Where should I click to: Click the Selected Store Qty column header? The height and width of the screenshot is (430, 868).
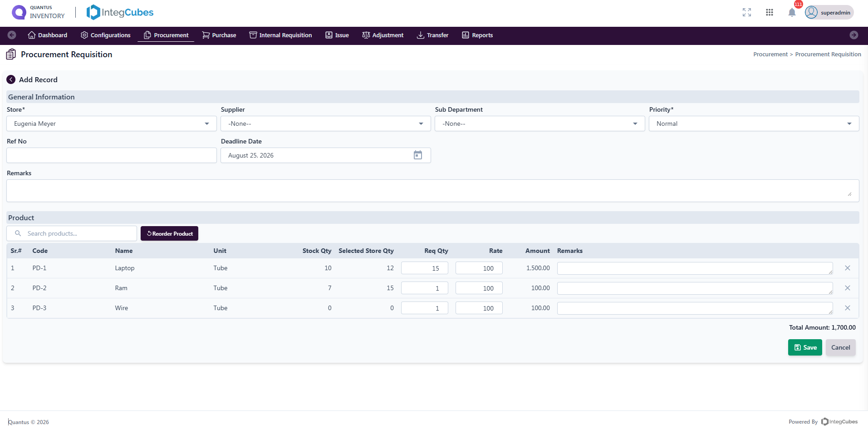click(366, 251)
